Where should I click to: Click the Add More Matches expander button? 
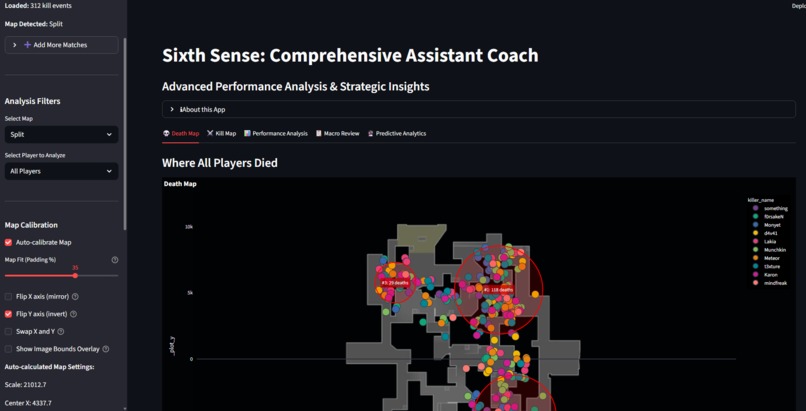tap(61, 45)
